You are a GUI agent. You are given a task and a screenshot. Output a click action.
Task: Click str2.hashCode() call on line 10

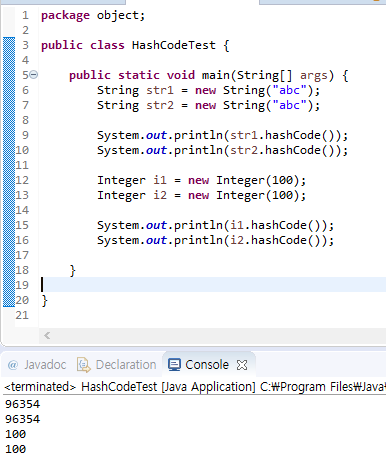[x=285, y=150]
